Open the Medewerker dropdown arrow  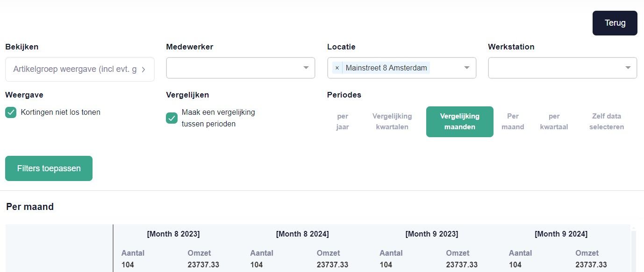click(x=306, y=68)
